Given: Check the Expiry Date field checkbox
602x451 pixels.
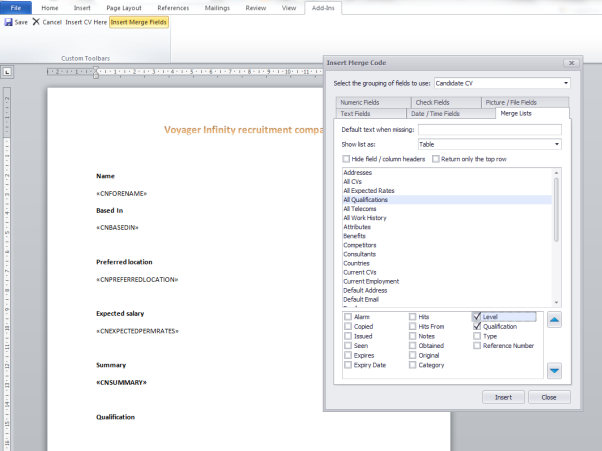Looking at the screenshot, I should (348, 365).
